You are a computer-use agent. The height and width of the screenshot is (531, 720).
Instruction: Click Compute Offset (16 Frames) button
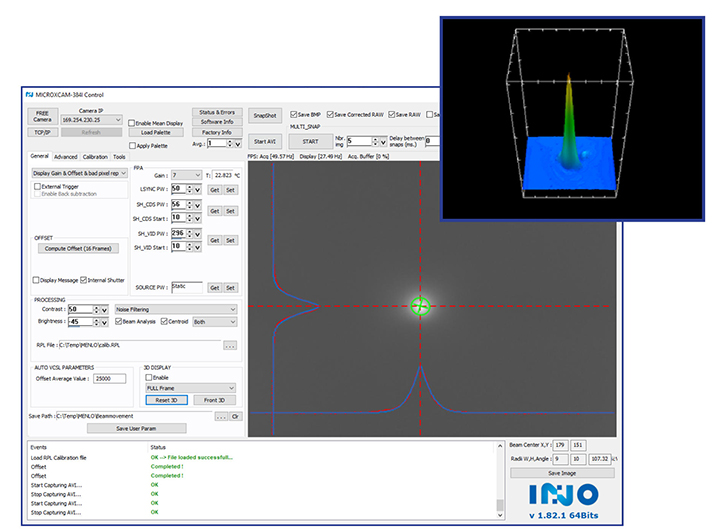click(77, 248)
